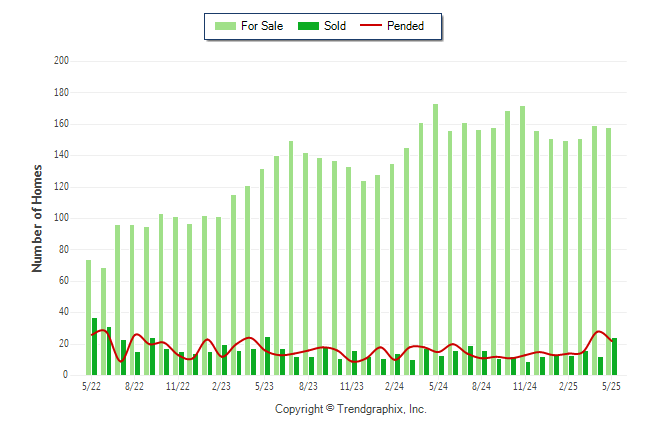Click the 5/24 x-axis label

point(438,386)
